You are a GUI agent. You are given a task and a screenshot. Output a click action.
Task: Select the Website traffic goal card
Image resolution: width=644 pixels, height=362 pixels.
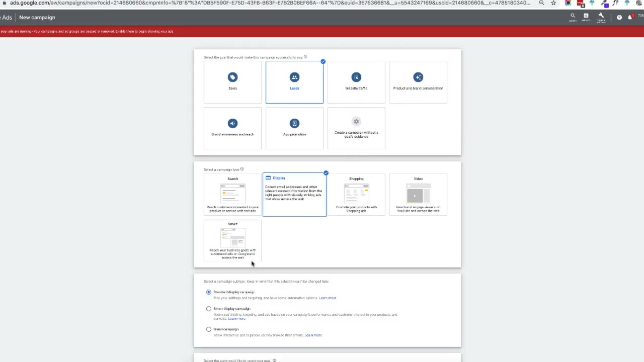tap(356, 82)
